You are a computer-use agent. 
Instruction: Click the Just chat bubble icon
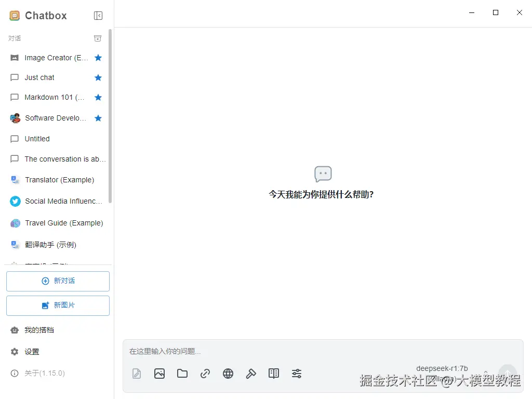pos(15,78)
